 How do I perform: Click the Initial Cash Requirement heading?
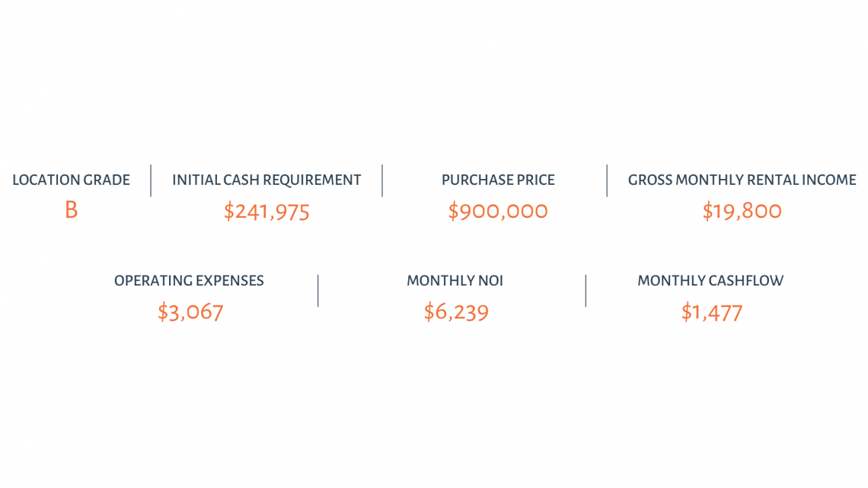click(x=266, y=180)
